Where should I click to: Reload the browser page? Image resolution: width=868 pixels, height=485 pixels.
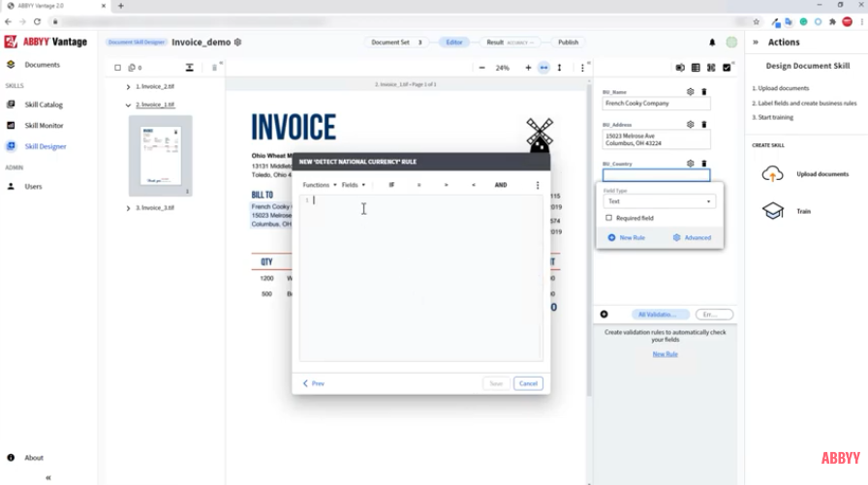click(x=37, y=21)
